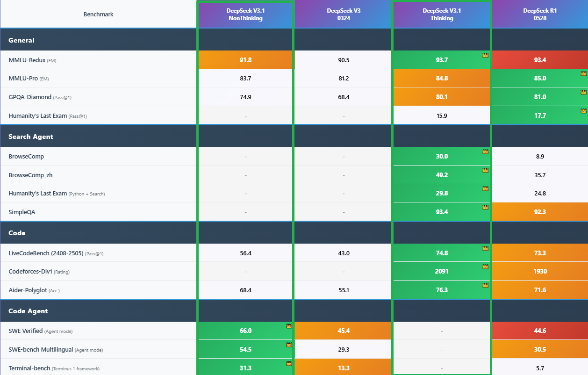
Task: Click the red 44.6 SWE Verified score
Action: [540, 331]
